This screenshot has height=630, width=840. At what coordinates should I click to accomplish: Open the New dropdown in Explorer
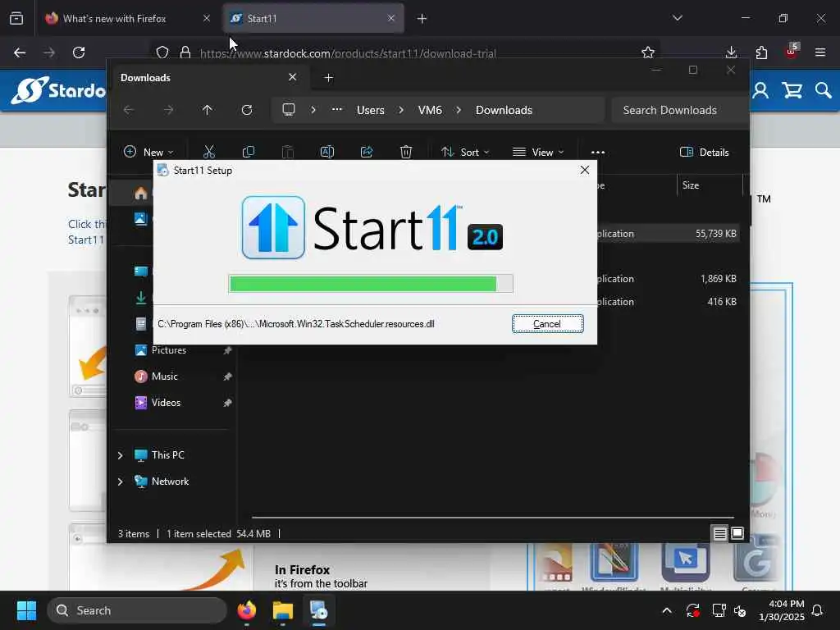pyautogui.click(x=148, y=152)
